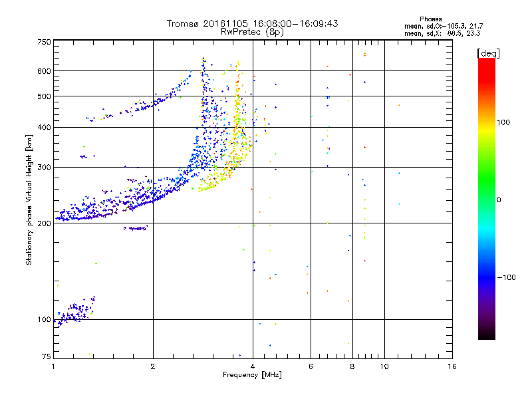Select the "500" tick on the height axis

click(44, 96)
